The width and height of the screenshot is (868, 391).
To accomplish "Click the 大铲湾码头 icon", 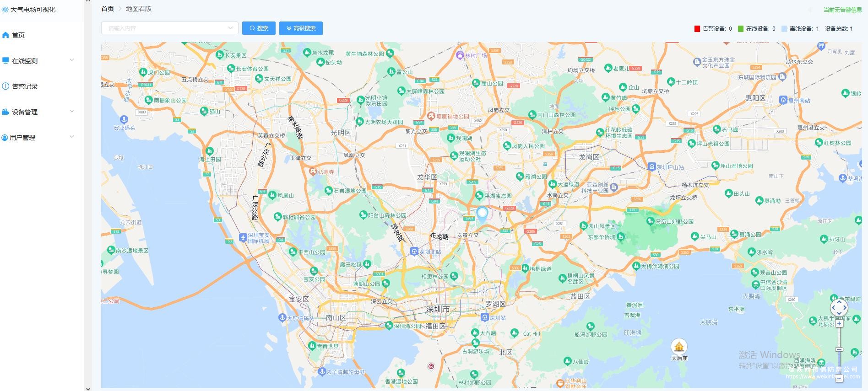I will (x=282, y=317).
